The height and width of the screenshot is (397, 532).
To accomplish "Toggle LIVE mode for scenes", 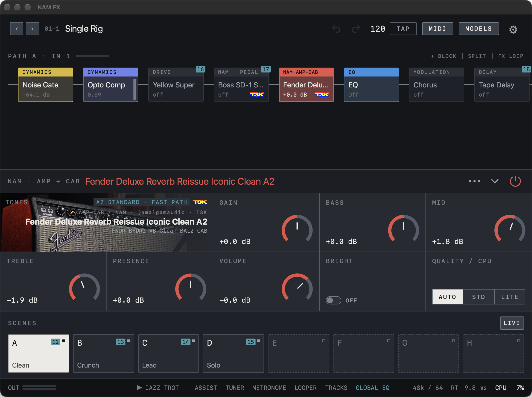I will pyautogui.click(x=512, y=323).
